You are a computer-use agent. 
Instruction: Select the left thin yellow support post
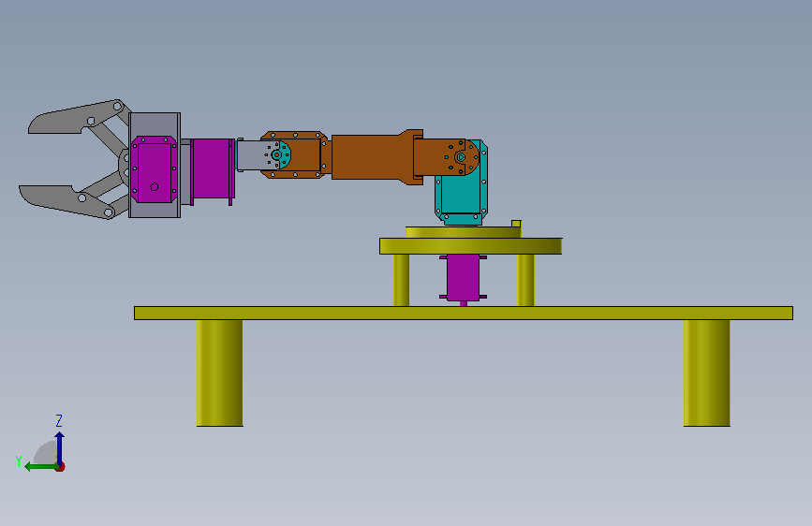pyautogui.click(x=401, y=280)
